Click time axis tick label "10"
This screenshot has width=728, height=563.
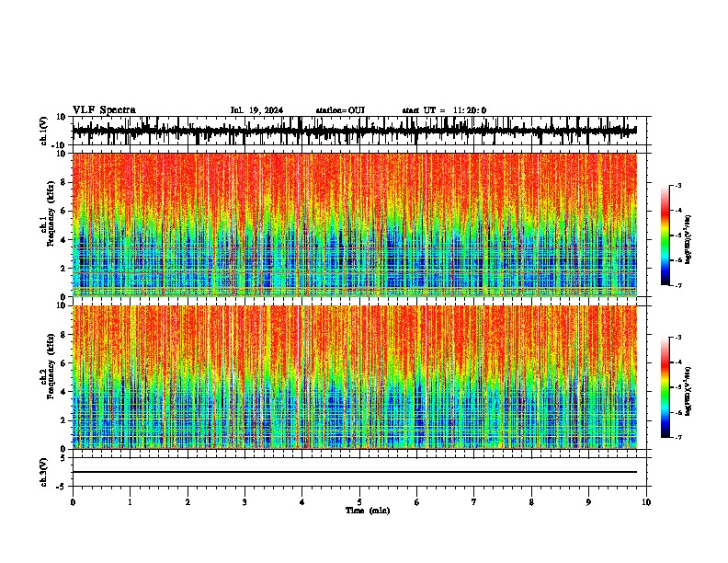[x=646, y=502]
